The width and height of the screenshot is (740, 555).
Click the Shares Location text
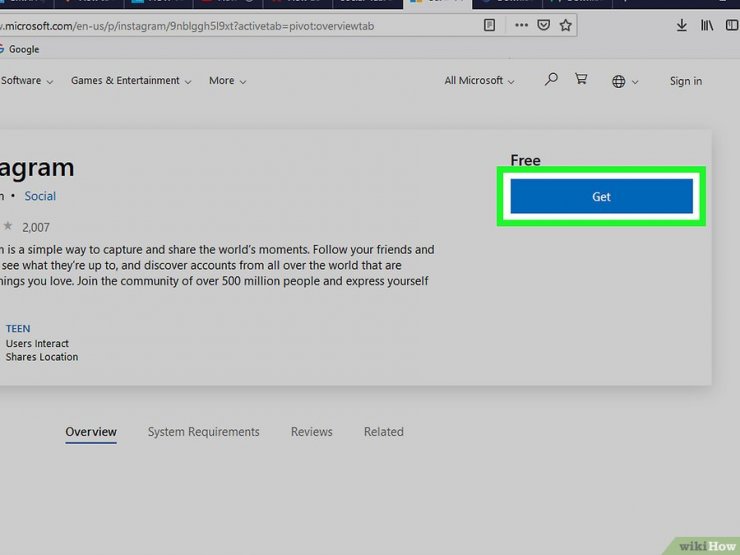(42, 357)
